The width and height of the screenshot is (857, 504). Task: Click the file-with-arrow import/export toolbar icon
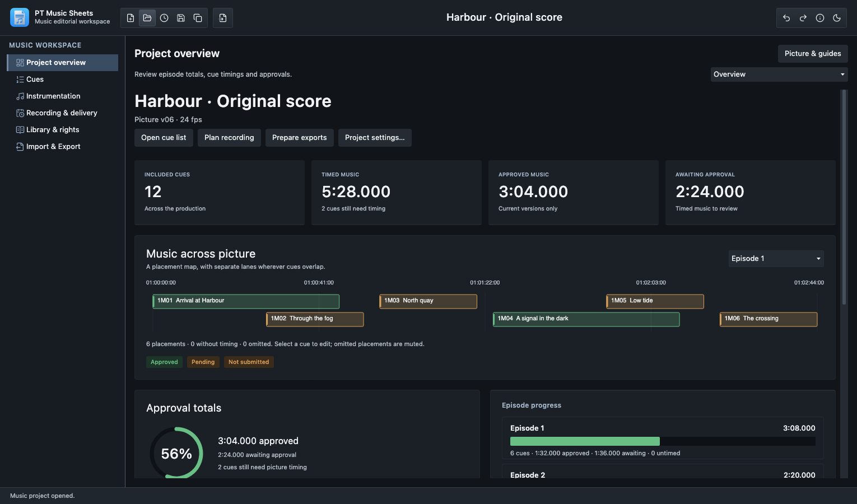click(223, 18)
